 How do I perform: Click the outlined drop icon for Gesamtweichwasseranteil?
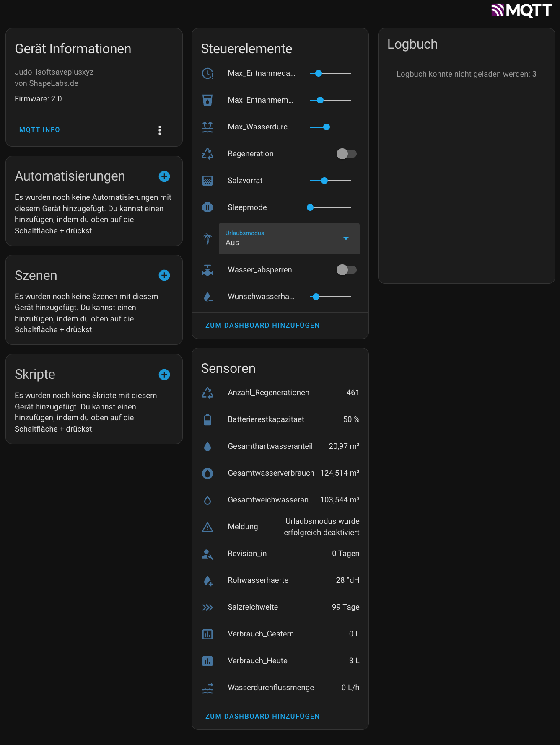(x=207, y=500)
